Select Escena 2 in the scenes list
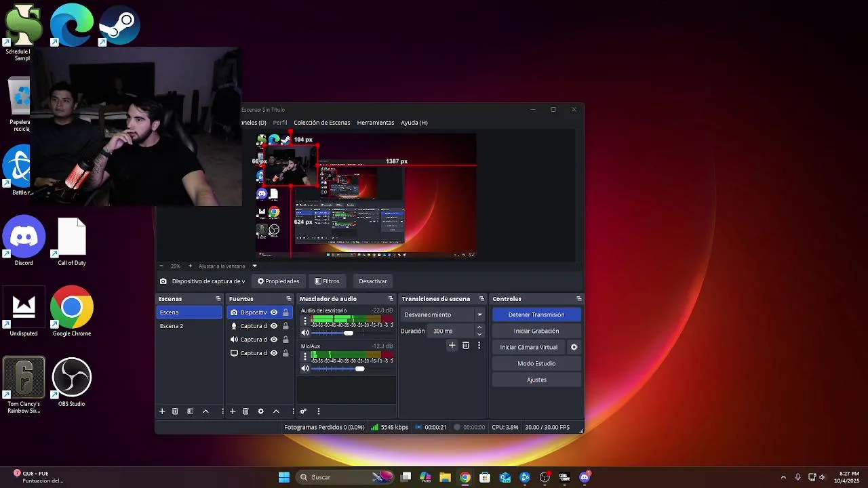The width and height of the screenshot is (868, 488). coord(189,326)
